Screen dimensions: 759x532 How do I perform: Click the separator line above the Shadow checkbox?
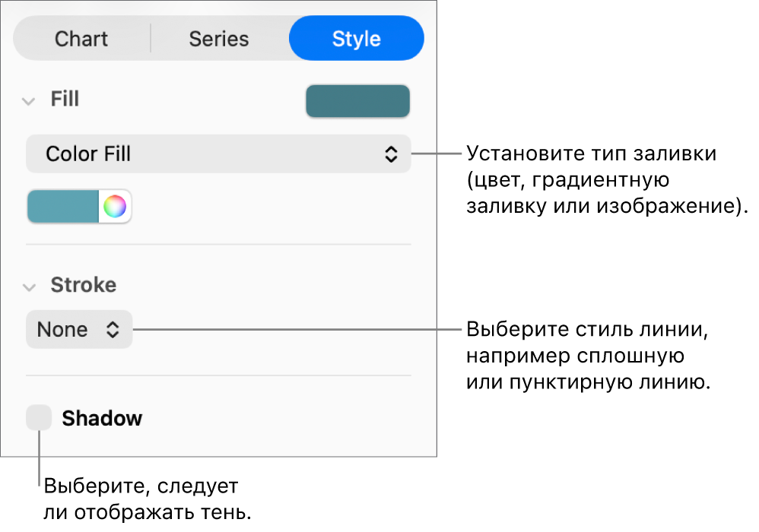tap(218, 375)
